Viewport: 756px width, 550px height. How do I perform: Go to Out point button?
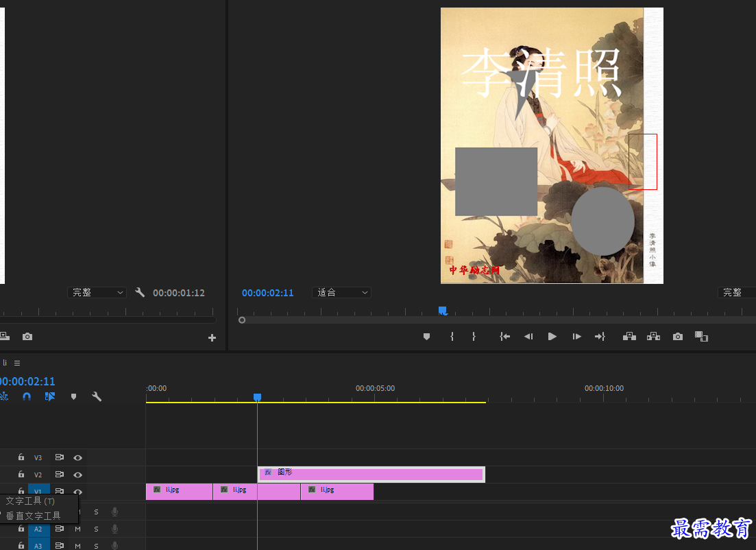[600, 336]
